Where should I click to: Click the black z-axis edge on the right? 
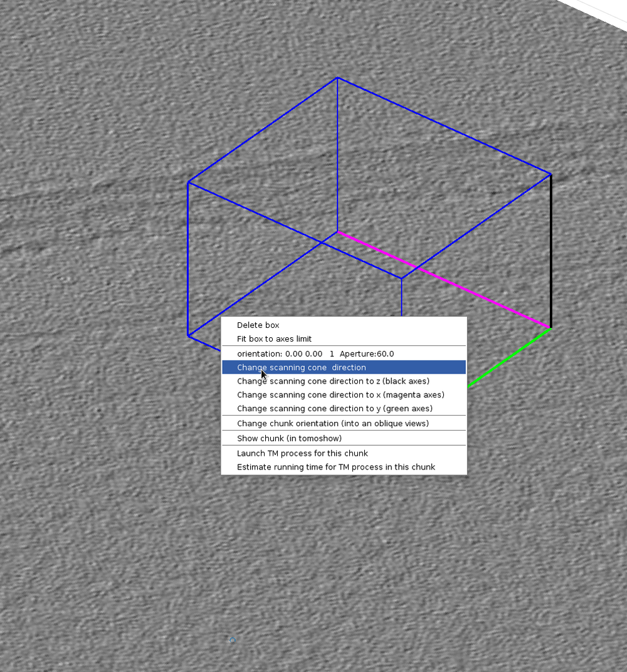click(551, 251)
